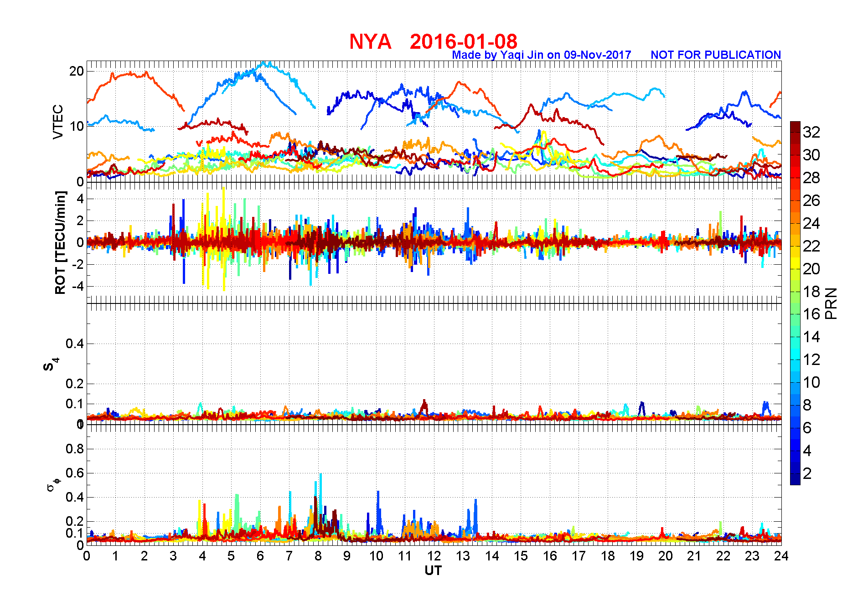Click VTEC axis tick label "20"
868x606 pixels.
pyautogui.click(x=77, y=71)
